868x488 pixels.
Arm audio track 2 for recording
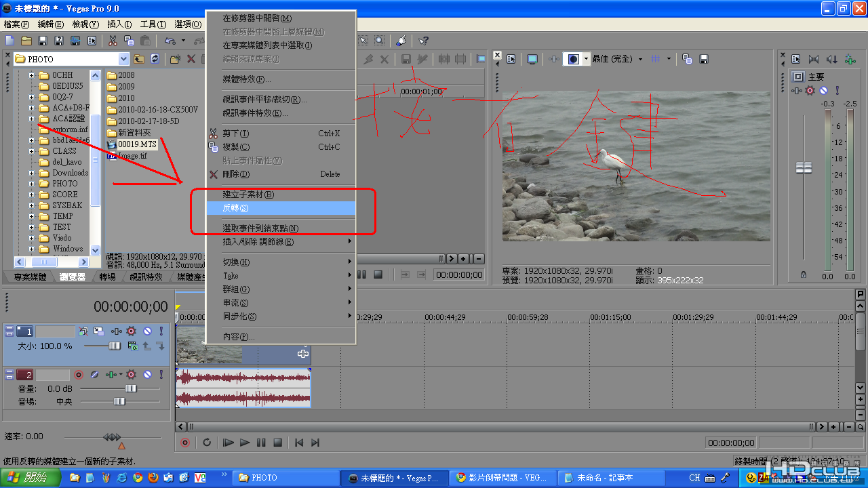pos(79,374)
